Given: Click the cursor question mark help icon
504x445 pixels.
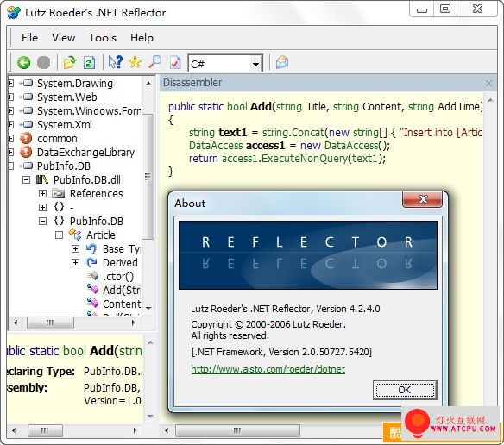Looking at the screenshot, I should tap(115, 62).
